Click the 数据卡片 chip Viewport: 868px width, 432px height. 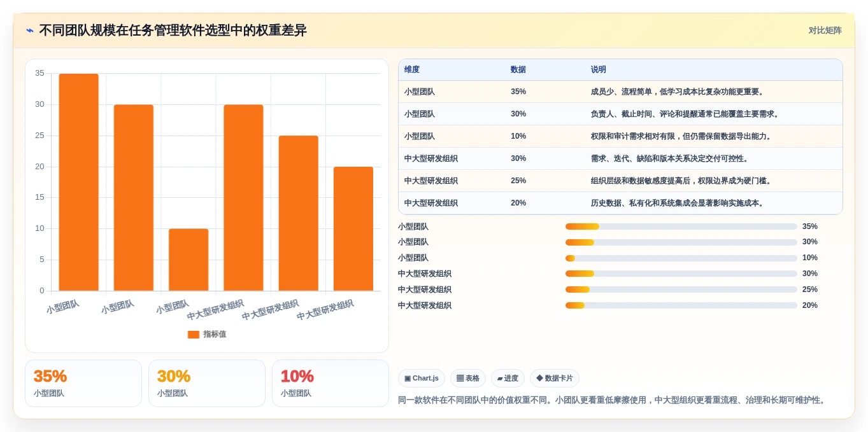click(x=555, y=378)
